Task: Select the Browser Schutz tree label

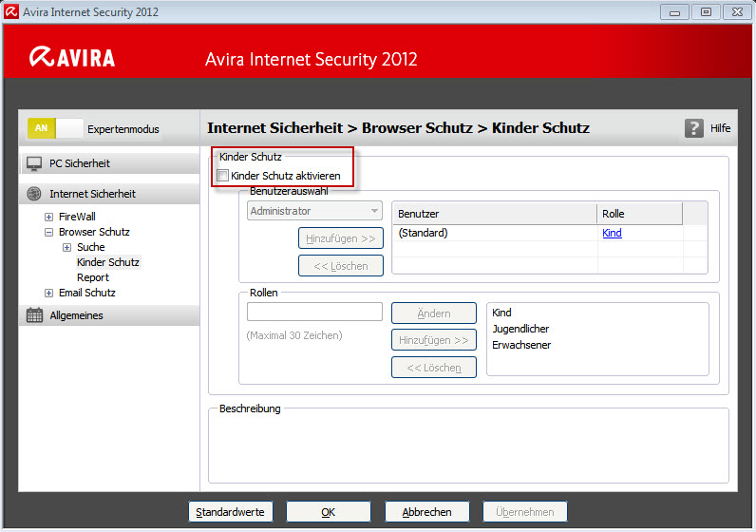Action: point(94,232)
